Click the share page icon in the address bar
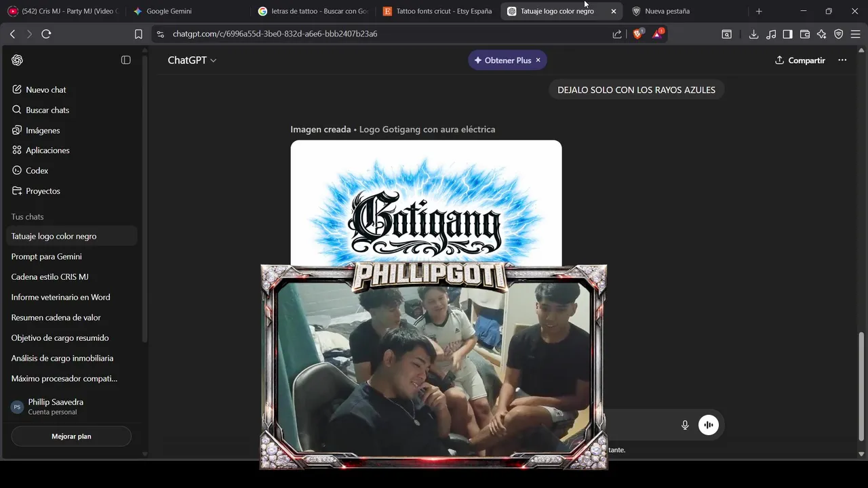Viewport: 868px width, 488px height. (x=617, y=34)
